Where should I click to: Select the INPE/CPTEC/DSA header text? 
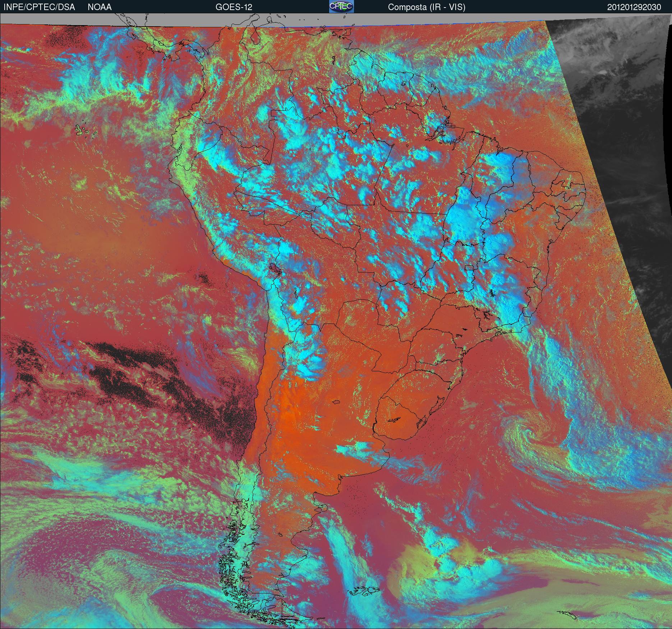(x=39, y=7)
